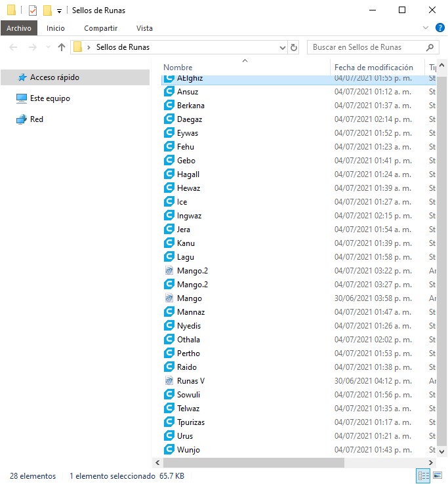Select the Kanu file icon
448x484 pixels.
coord(169,243)
